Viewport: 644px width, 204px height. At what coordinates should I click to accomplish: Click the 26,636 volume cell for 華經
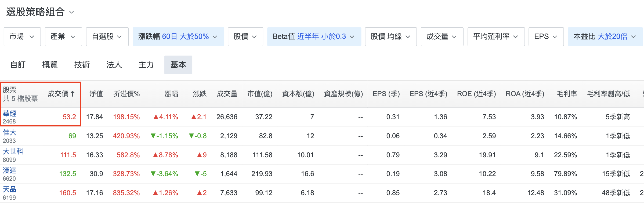(x=227, y=117)
